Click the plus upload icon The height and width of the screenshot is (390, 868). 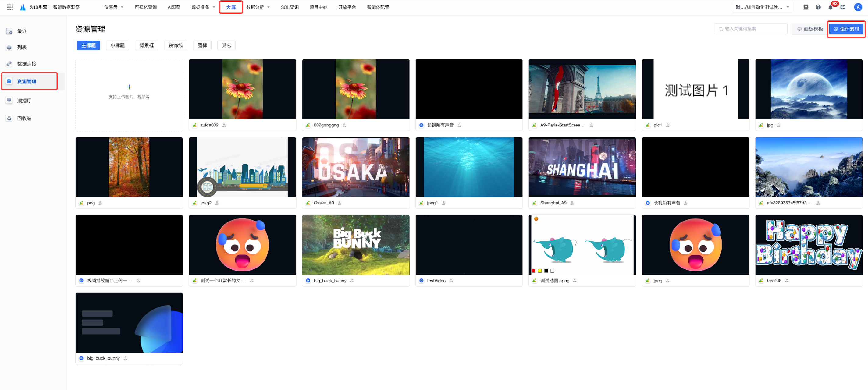point(129,87)
